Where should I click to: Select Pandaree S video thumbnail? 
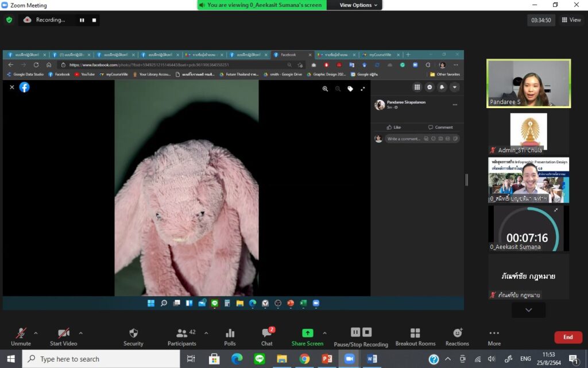point(529,83)
